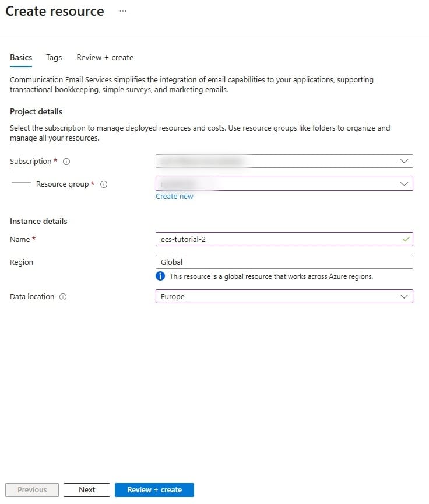Screen dimensions: 429x504
Task: Expand the Resource group dropdown
Action: [x=284, y=184]
